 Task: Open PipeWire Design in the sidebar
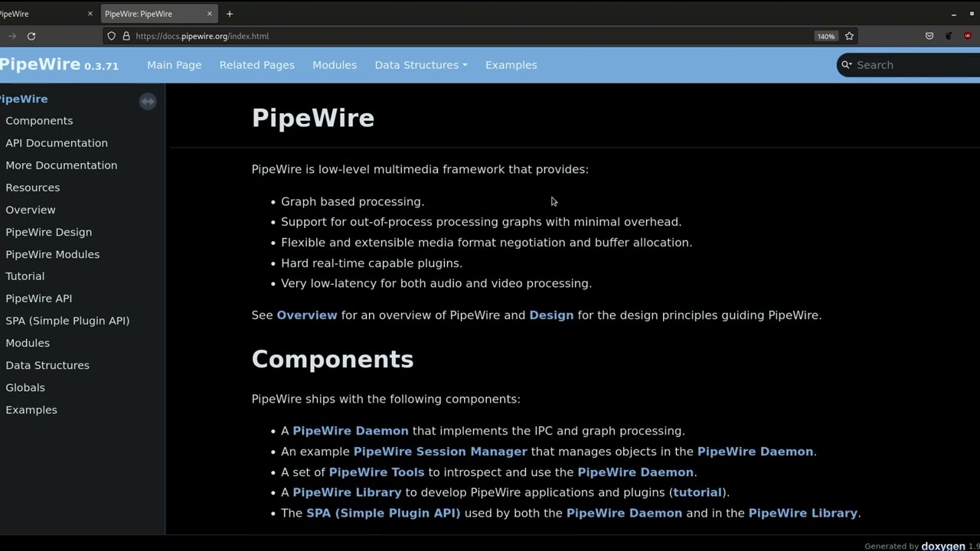tap(48, 232)
